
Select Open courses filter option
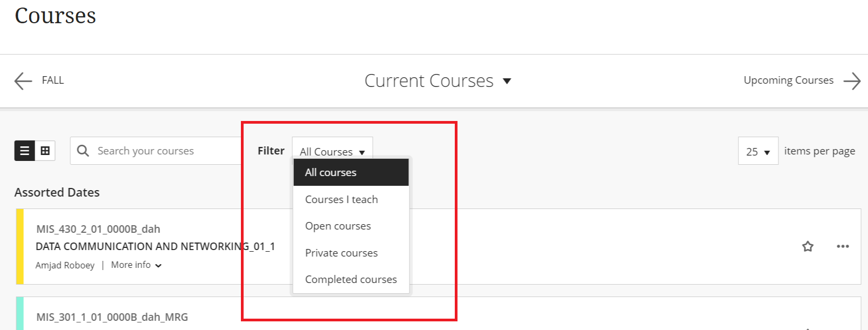coord(338,226)
